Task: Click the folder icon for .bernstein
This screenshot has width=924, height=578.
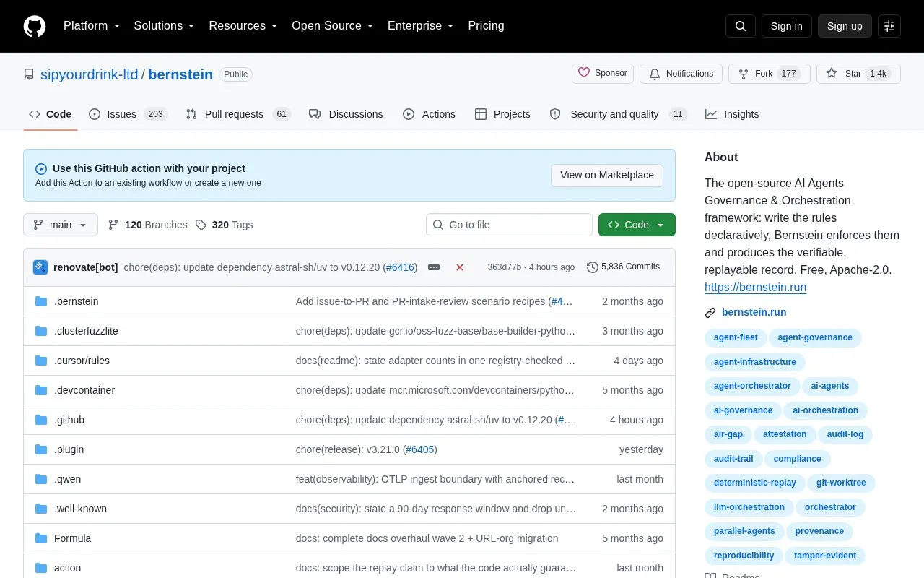Action: click(41, 301)
